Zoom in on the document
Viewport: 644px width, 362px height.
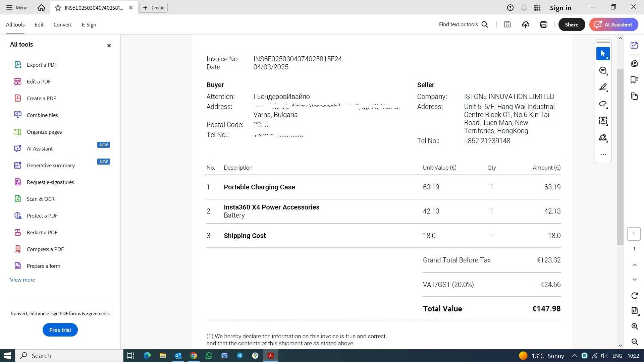click(634, 326)
